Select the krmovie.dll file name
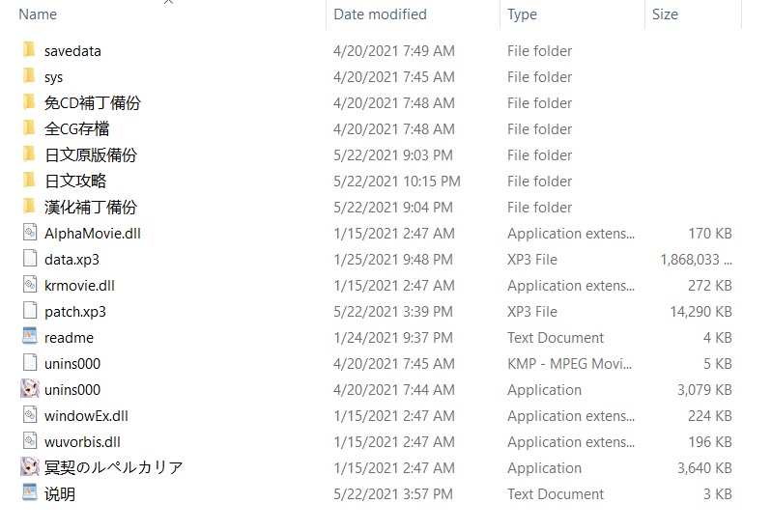The width and height of the screenshot is (772, 532). 79,285
